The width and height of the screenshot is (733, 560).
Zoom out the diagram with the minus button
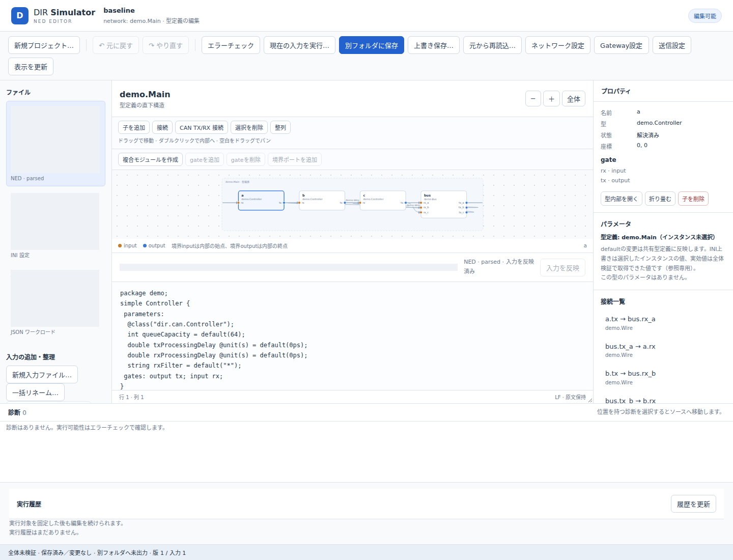[x=533, y=99]
